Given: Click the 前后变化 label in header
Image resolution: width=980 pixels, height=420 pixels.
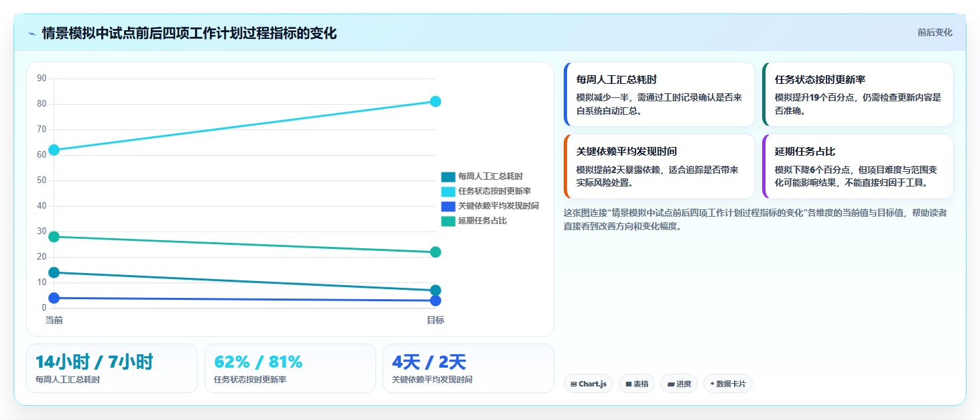Looking at the screenshot, I should point(934,33).
